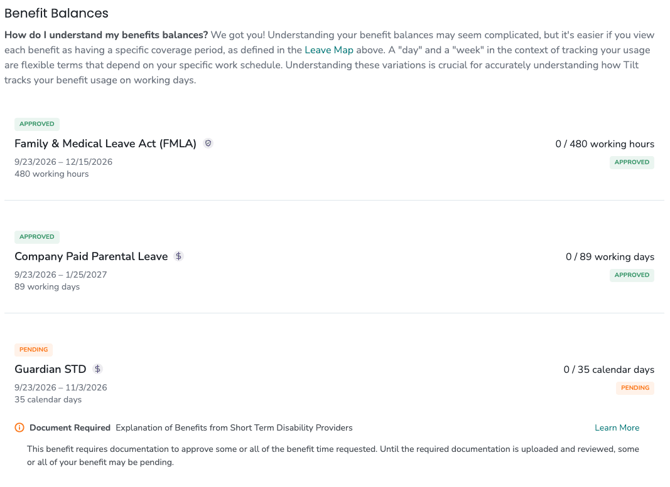Click Approved badge under 0 / 480 working hours
670x487 pixels.
click(632, 162)
